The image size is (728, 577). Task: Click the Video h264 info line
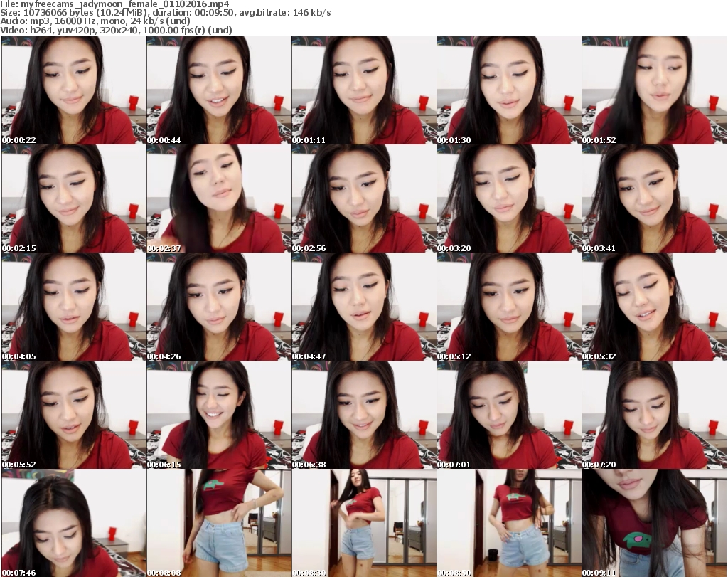(x=116, y=30)
